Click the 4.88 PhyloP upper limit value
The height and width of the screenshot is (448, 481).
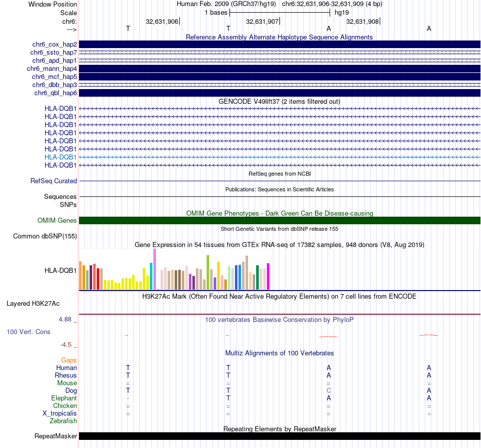65,319
